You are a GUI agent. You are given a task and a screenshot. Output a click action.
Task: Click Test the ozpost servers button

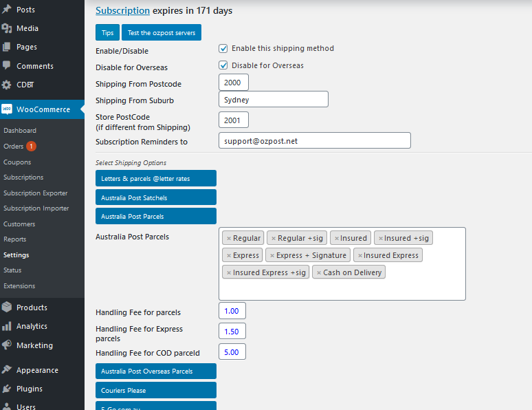click(162, 32)
